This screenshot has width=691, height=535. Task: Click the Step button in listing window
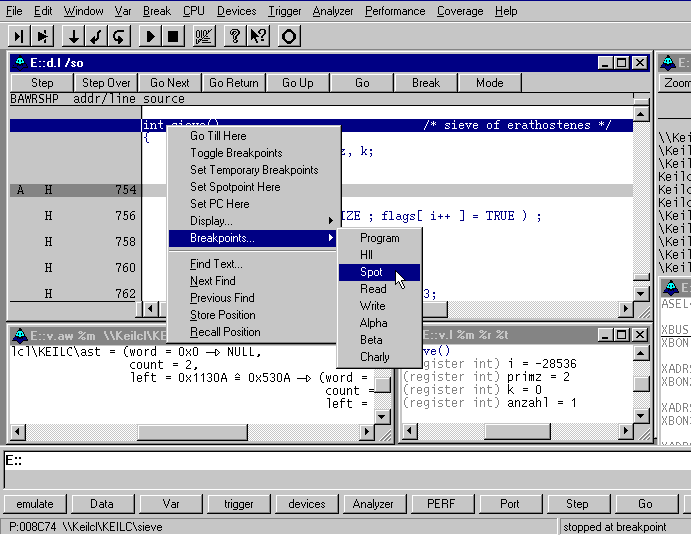(42, 83)
